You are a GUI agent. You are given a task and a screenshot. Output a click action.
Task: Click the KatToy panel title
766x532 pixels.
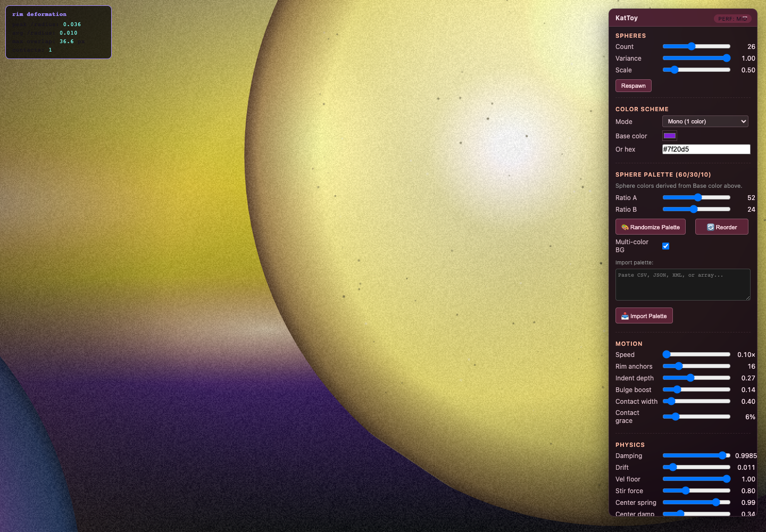coord(626,18)
